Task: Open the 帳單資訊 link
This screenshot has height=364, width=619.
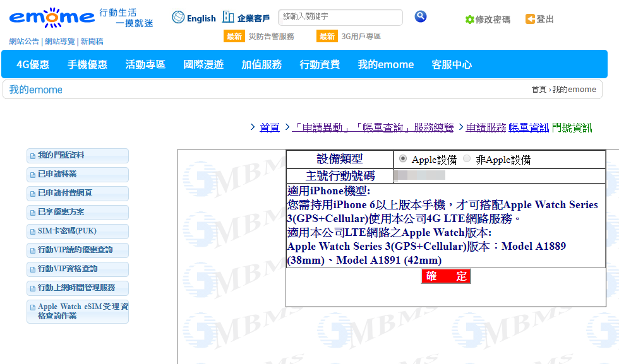Action: [529, 128]
